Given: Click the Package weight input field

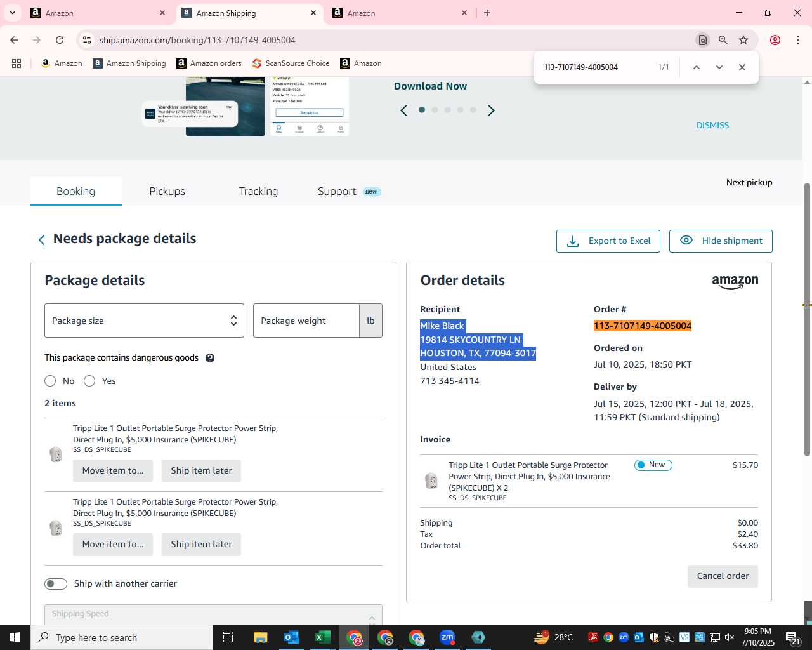Looking at the screenshot, I should (306, 321).
